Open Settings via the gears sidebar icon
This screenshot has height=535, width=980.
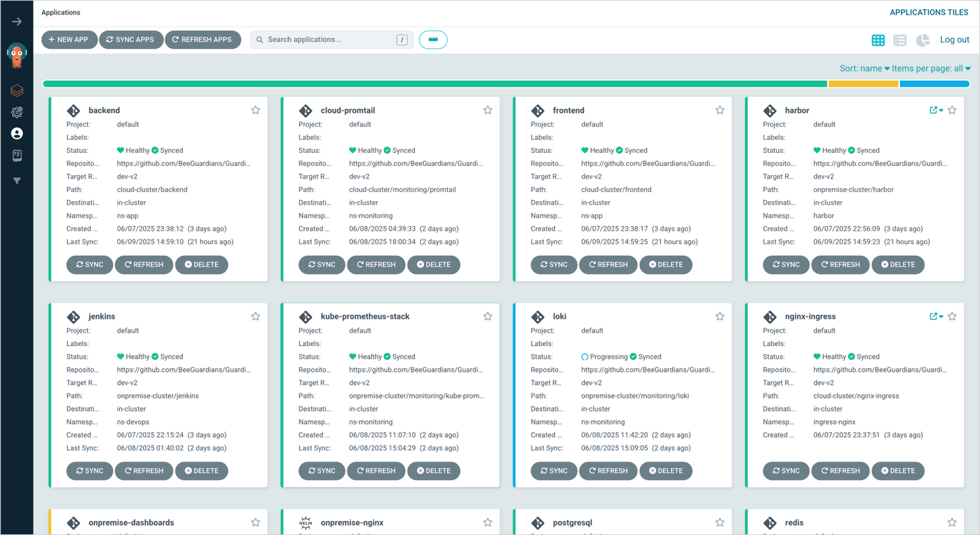[x=17, y=112]
